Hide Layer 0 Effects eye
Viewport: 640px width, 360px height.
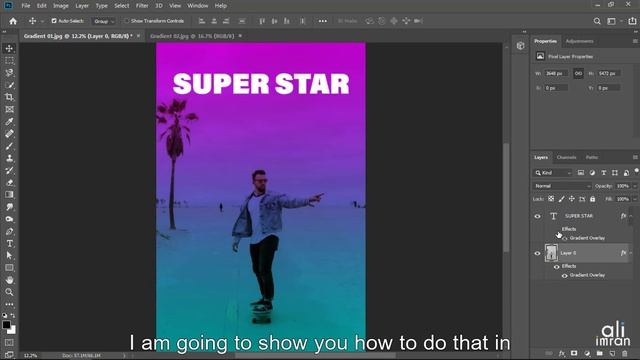coord(556,267)
